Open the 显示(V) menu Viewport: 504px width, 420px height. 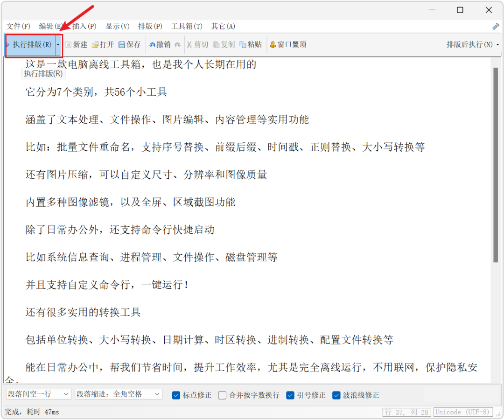pos(118,26)
